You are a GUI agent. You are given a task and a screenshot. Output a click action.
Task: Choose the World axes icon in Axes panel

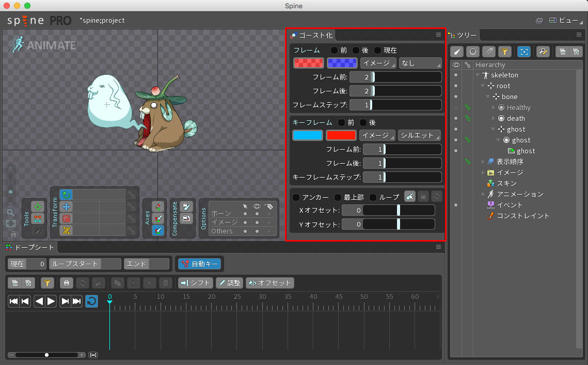coord(158,230)
